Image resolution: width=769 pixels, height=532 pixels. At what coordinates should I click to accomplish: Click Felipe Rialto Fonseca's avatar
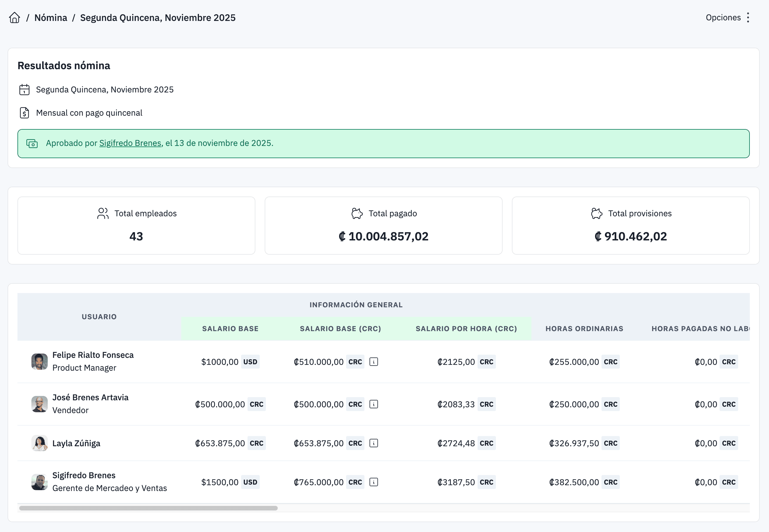coord(39,362)
